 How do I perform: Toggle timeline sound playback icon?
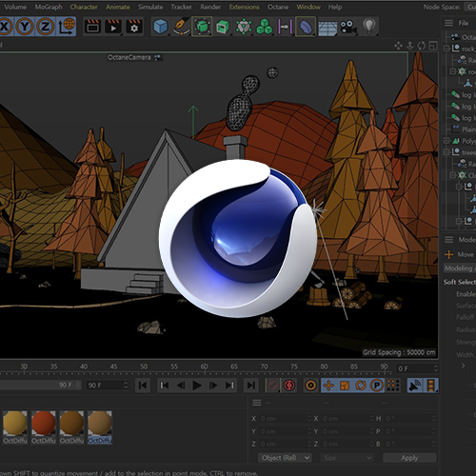pyautogui.click(x=414, y=386)
